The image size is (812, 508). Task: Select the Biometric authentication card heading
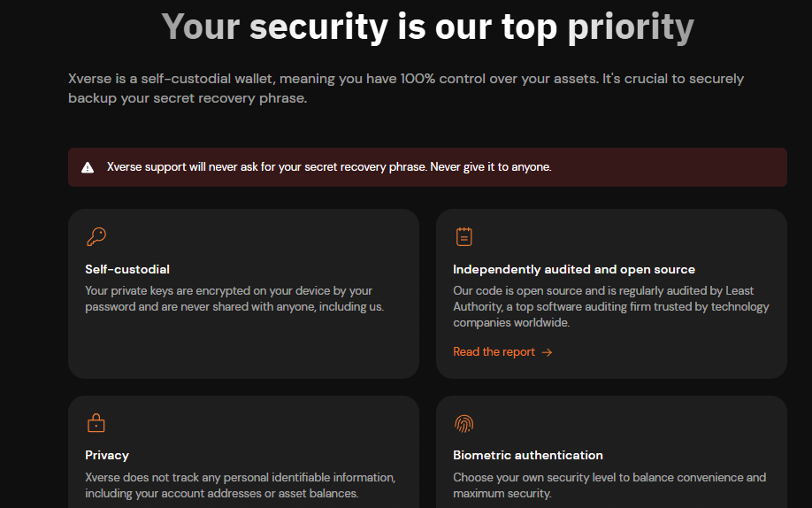coord(528,455)
